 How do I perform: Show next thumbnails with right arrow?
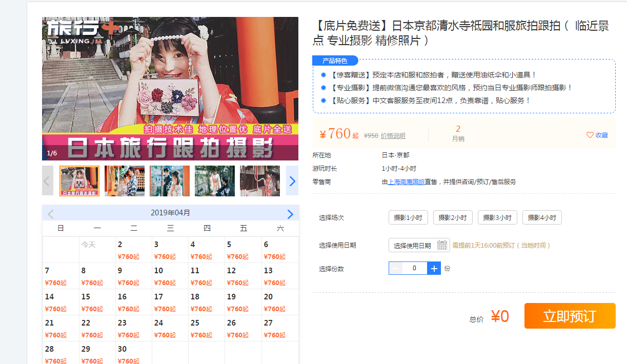click(x=292, y=181)
